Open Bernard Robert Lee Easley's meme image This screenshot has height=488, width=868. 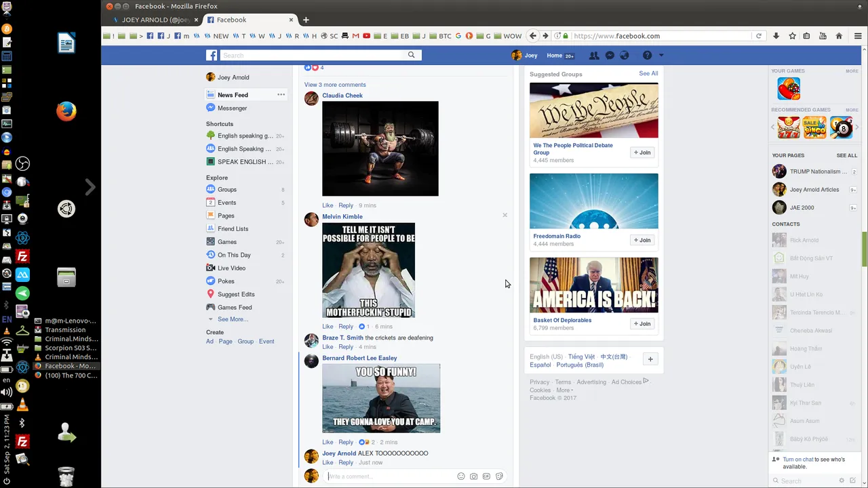381,399
